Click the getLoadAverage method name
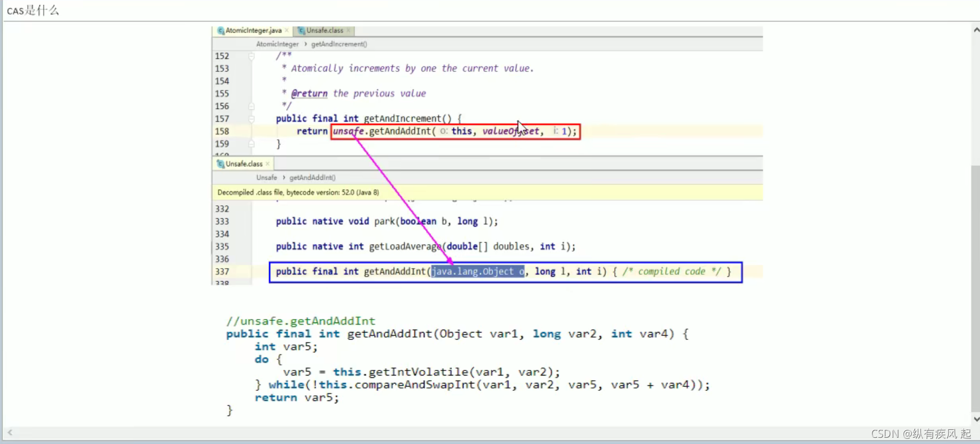 tap(405, 247)
